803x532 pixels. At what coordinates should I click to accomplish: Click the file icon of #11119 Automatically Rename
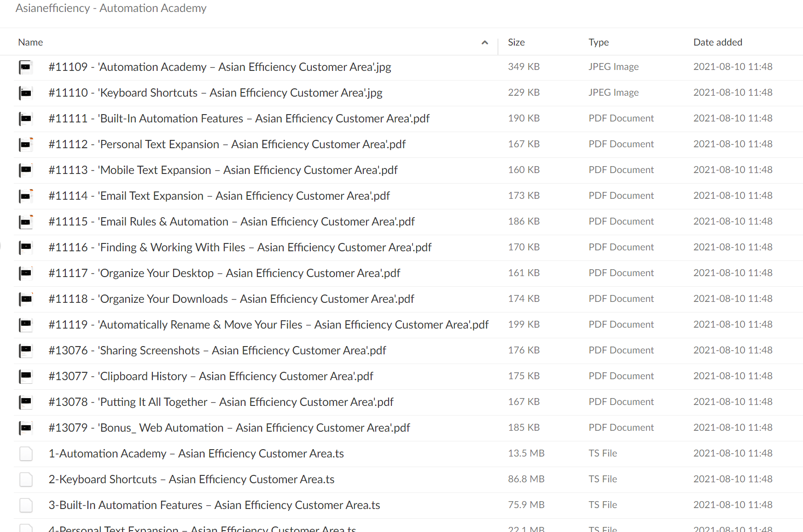[x=26, y=325]
